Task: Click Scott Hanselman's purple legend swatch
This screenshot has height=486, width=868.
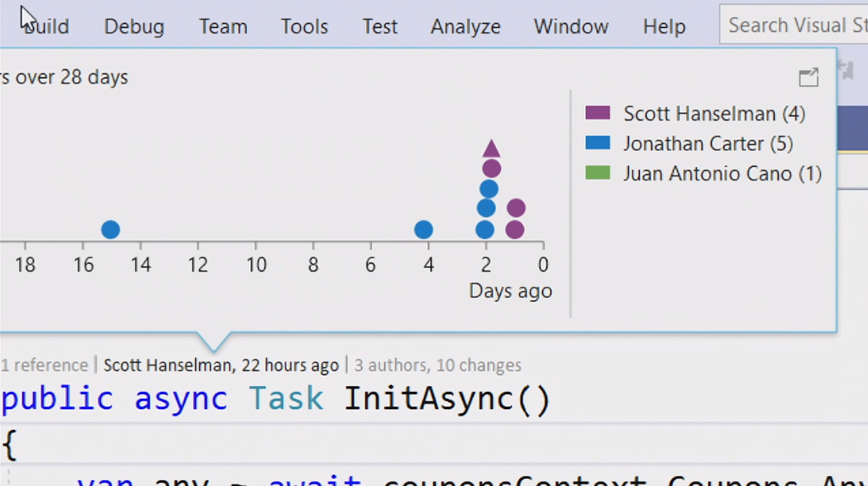Action: coord(598,114)
